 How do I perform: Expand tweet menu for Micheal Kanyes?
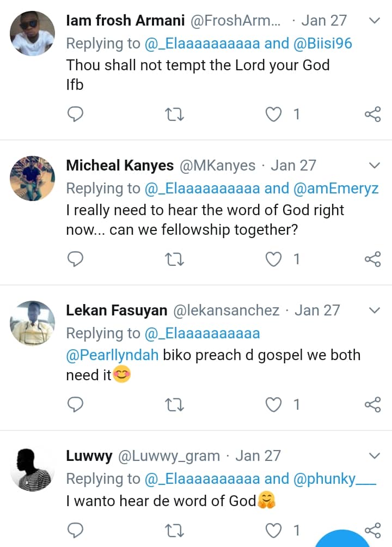point(375,166)
